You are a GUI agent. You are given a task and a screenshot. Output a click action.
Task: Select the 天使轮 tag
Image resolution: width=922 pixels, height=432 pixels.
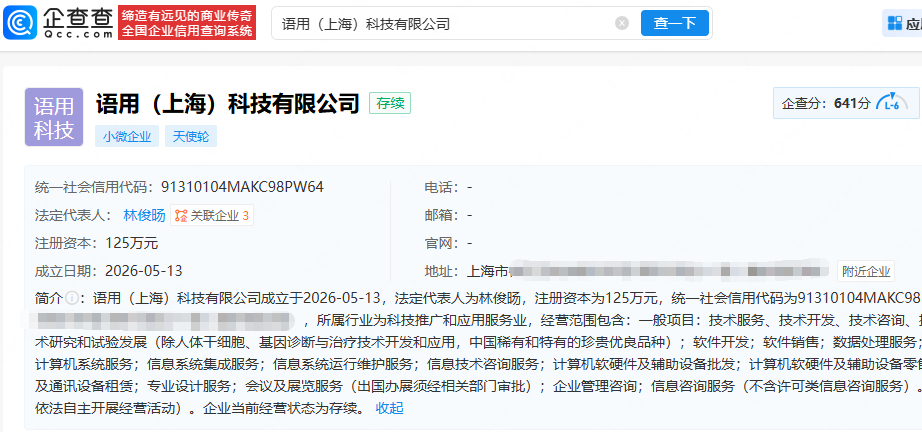[191, 136]
